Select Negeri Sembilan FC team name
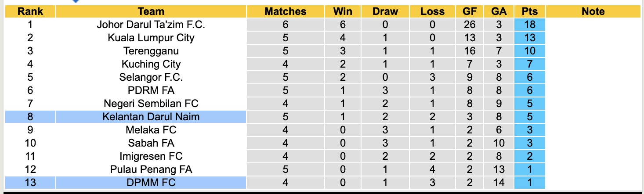Viewport: 644px width, 194px height. click(x=151, y=104)
